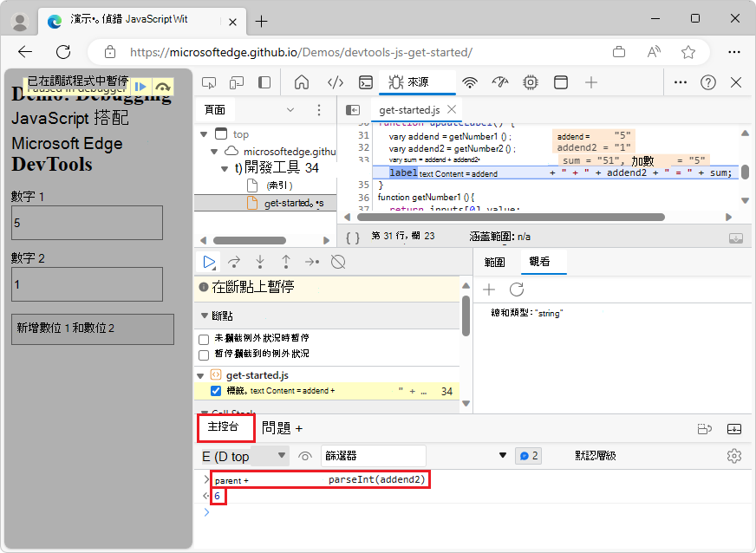Click the step out of current function icon
The width and height of the screenshot is (756, 553).
click(286, 262)
